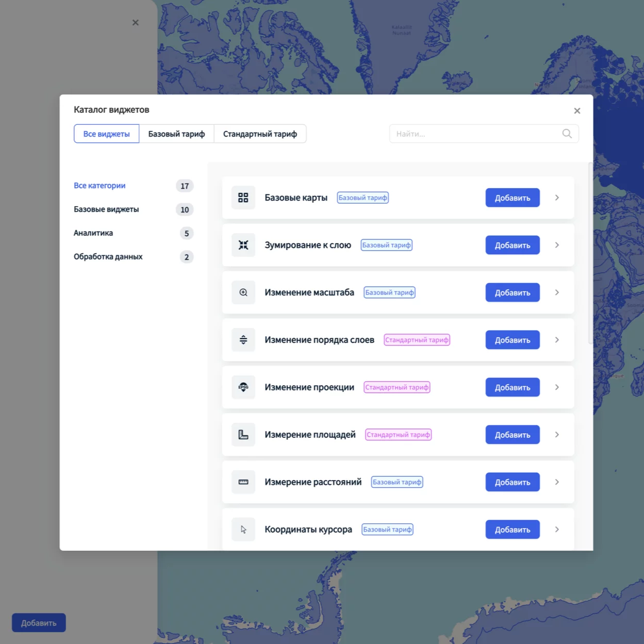Image resolution: width=644 pixels, height=644 pixels.
Task: Show the Обработка данных category
Action: click(x=108, y=257)
